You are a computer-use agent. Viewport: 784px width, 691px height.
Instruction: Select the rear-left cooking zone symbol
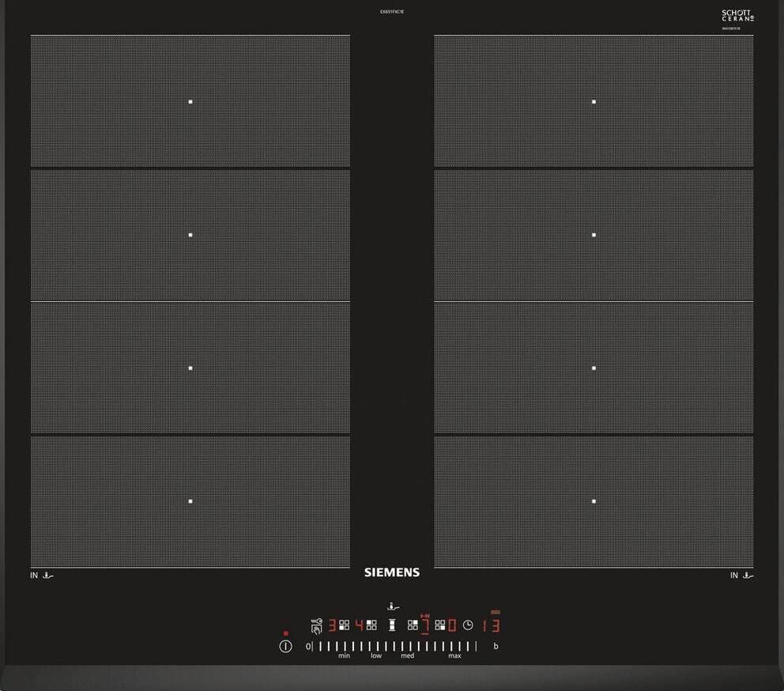[371, 625]
